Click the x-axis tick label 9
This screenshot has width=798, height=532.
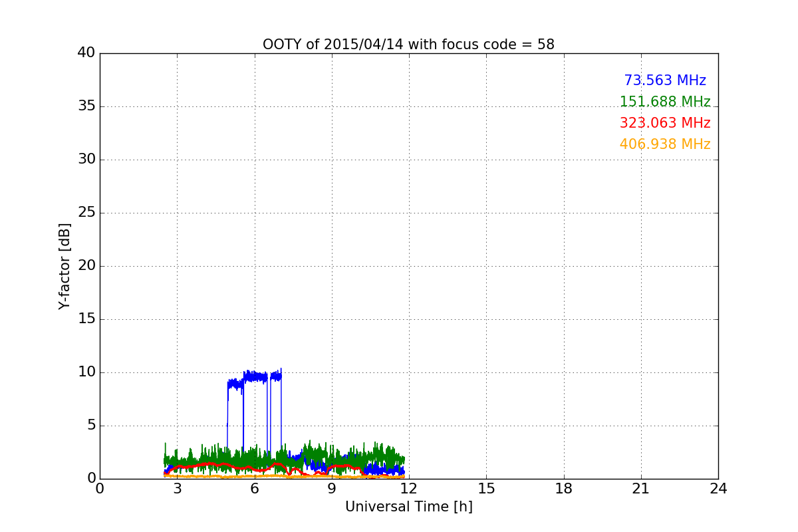(331, 488)
